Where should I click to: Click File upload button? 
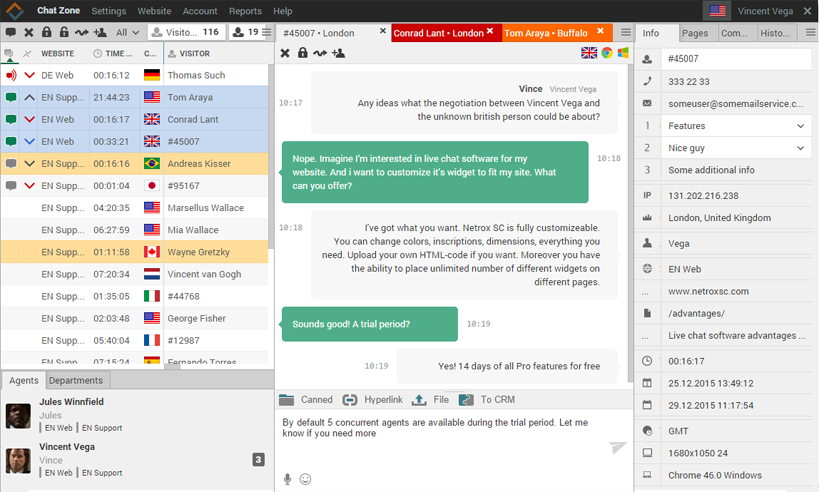click(x=430, y=400)
